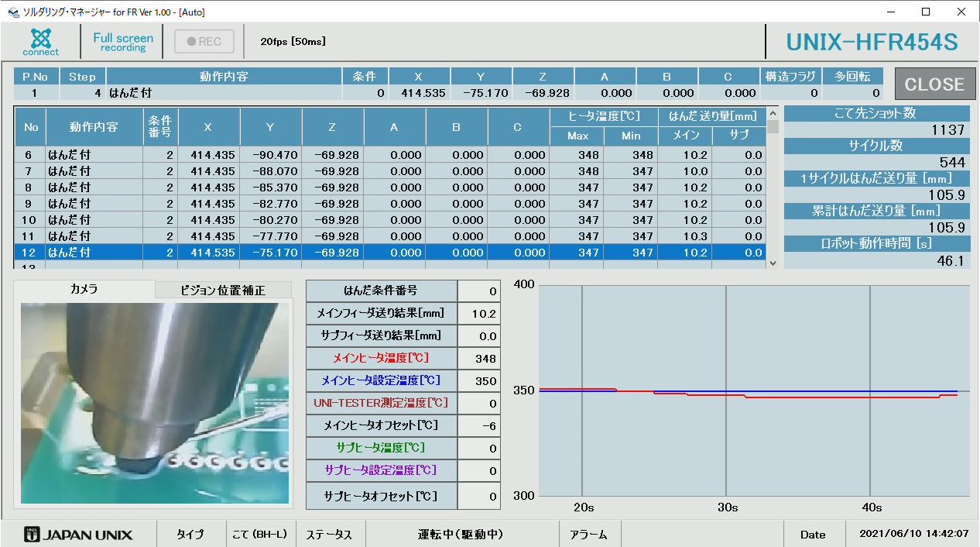
Task: Click the サブヒータ設定温度[℃] label
Action: click(381, 470)
